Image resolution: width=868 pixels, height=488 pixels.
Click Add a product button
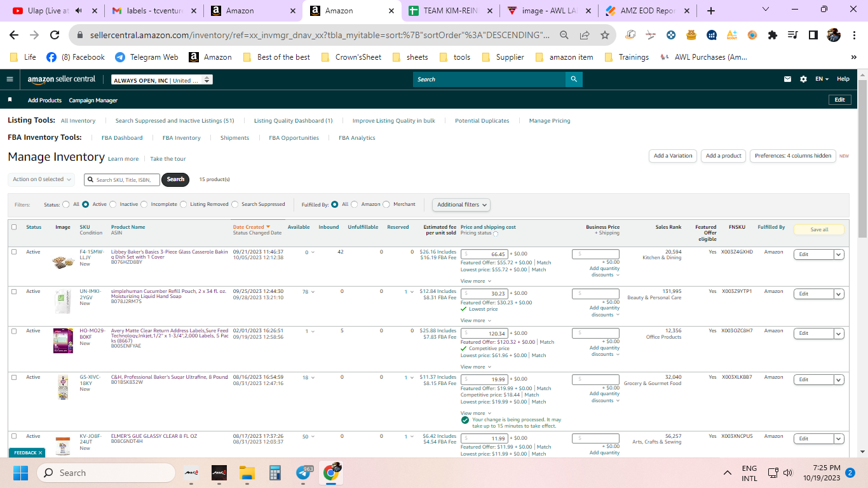pyautogui.click(x=724, y=156)
